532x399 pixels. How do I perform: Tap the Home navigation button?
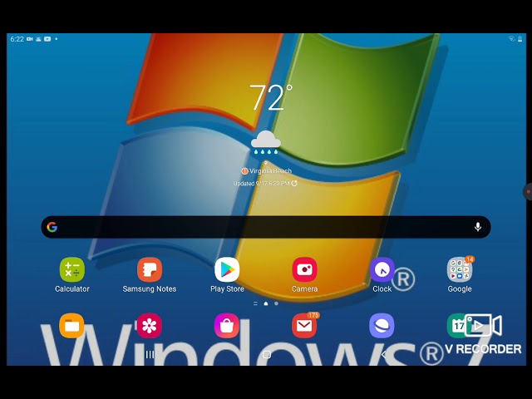coord(267,355)
